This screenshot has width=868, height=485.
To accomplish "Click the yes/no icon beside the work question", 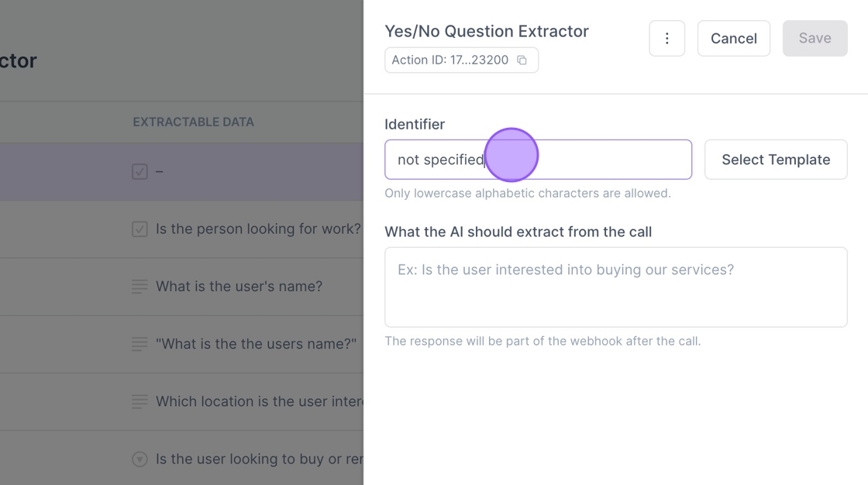I will [x=139, y=229].
